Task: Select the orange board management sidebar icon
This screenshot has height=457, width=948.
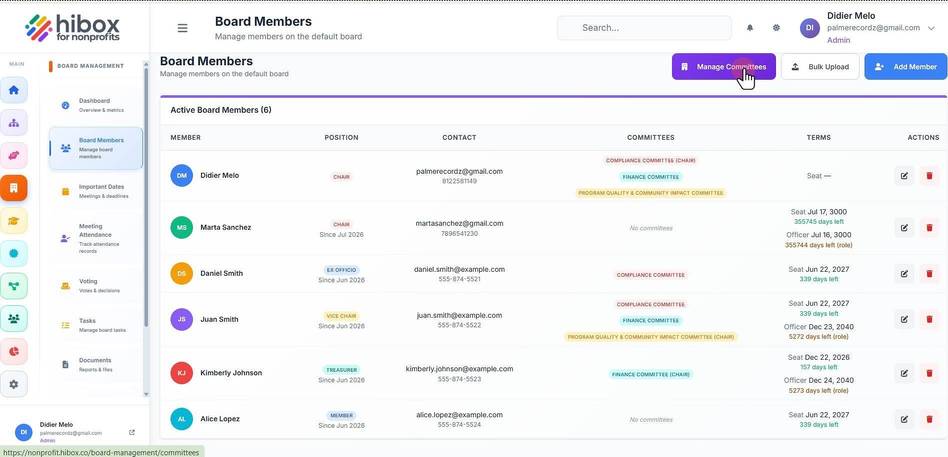Action: click(14, 188)
